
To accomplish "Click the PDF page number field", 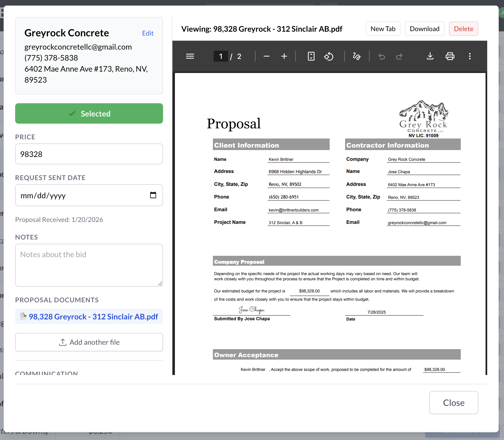I will pyautogui.click(x=221, y=56).
